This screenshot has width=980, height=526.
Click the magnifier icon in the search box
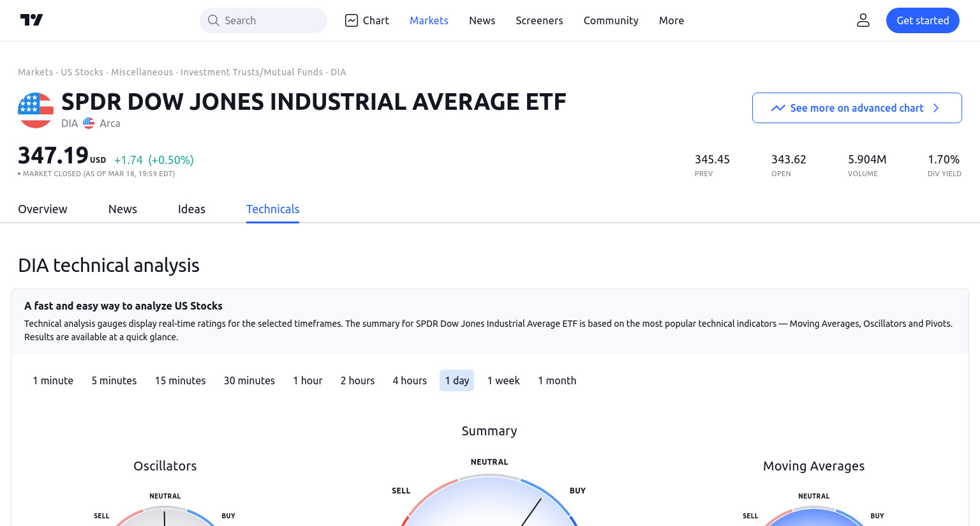(214, 20)
